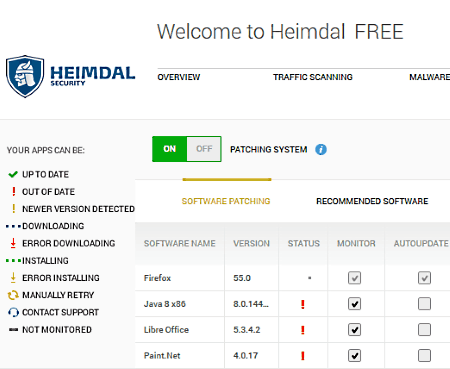Click the Status column header
Screen dimensions: 450x369
304,243
